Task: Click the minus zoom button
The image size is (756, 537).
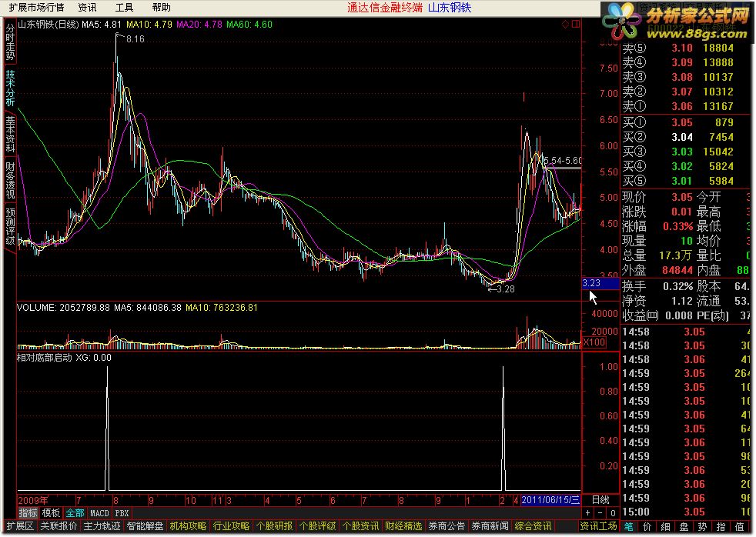Action: pos(600,513)
